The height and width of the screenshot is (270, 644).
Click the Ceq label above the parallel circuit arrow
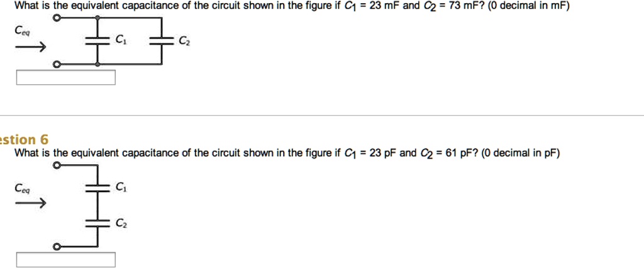tap(23, 30)
